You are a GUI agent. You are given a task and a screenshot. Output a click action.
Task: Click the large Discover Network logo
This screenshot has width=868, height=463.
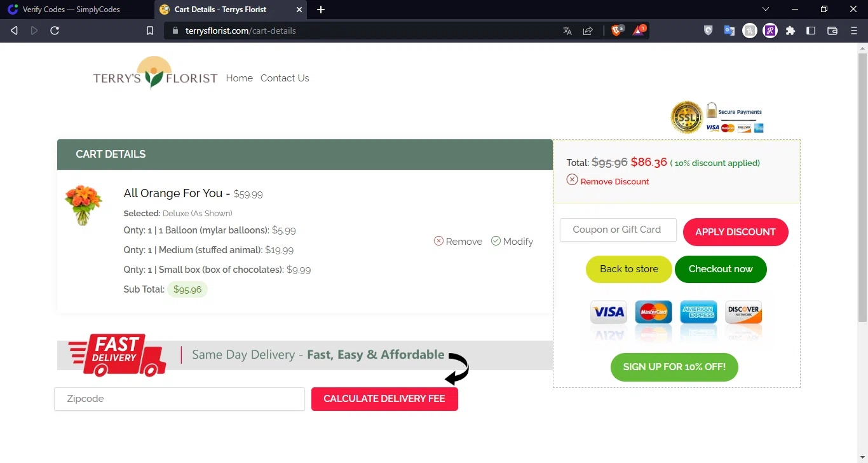click(x=743, y=312)
